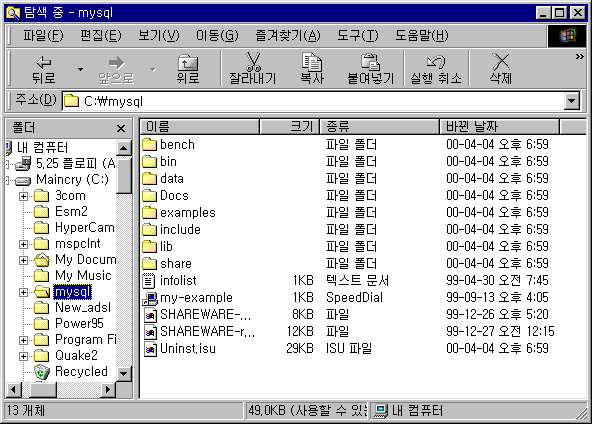Select the Uninst.isu file icon
592x424 pixels.
coord(150,348)
